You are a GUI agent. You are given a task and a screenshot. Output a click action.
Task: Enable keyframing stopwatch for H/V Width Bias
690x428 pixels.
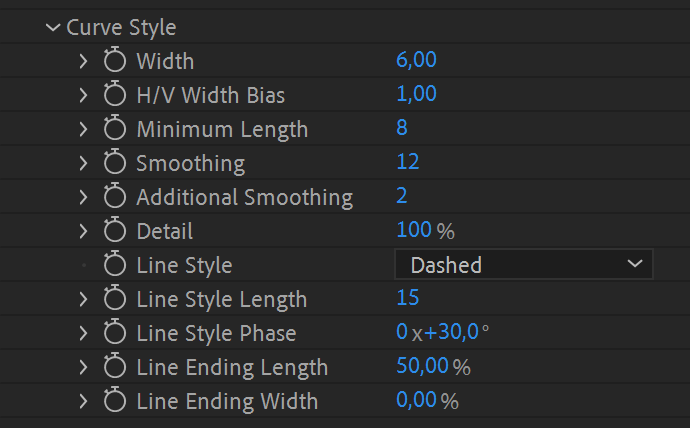(x=115, y=95)
